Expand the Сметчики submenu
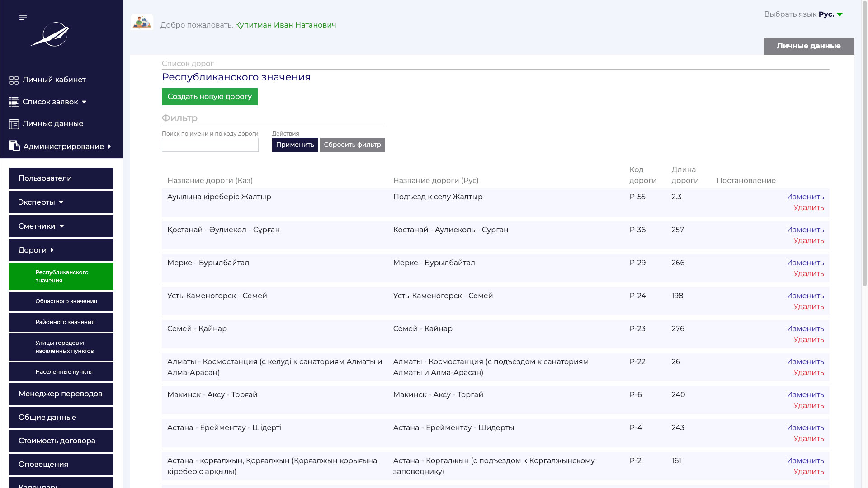Screen dimensions: 868x488 click(x=61, y=226)
